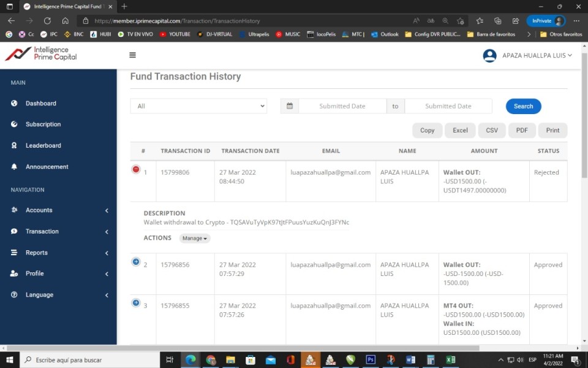Open the Manage actions dropdown
588x368 pixels.
(x=195, y=238)
